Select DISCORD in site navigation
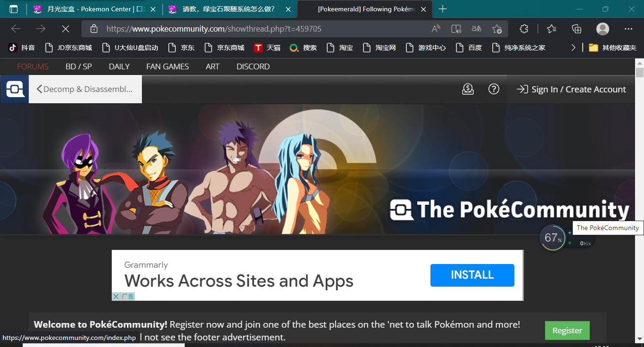 tap(253, 66)
